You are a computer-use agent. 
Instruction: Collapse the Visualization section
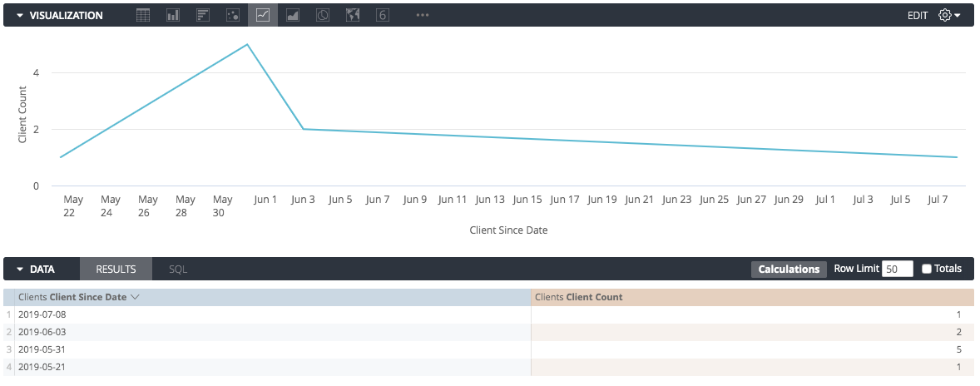click(x=20, y=15)
